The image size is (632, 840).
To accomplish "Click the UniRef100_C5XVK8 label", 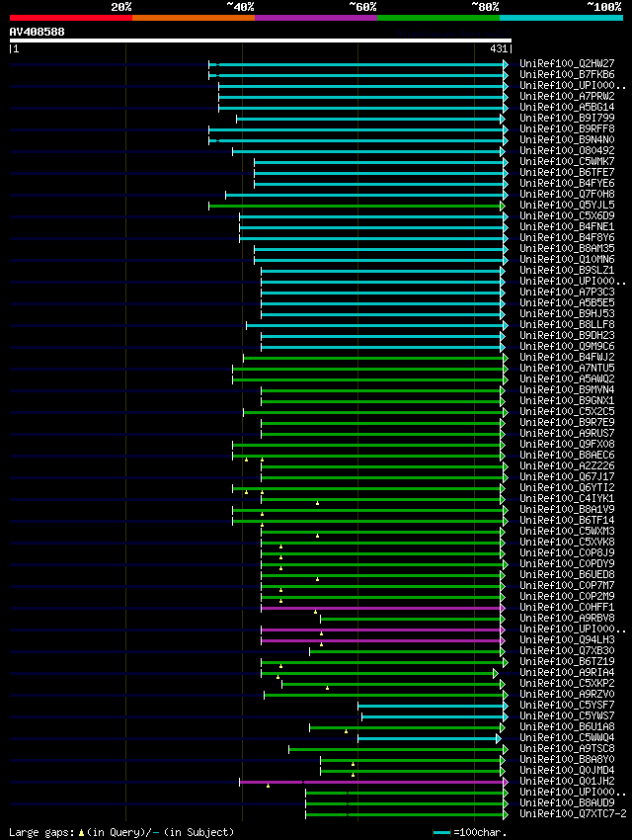I will click(x=567, y=542).
